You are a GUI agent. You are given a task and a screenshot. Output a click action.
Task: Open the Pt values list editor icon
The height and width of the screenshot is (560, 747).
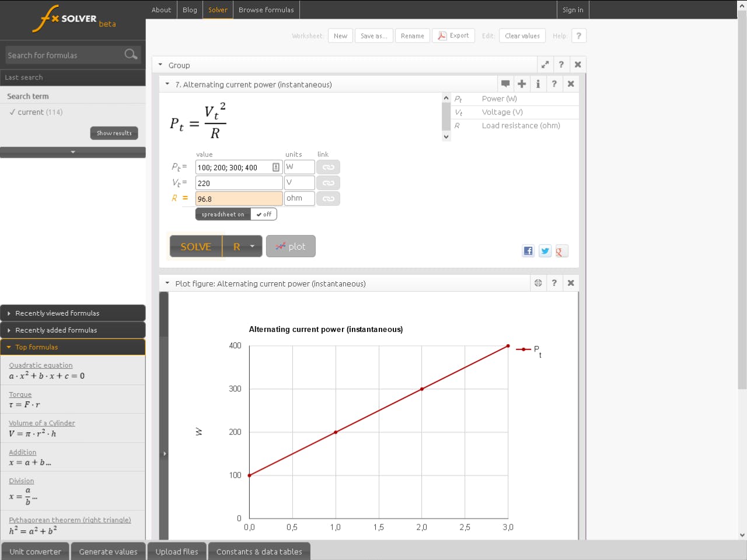pyautogui.click(x=276, y=167)
